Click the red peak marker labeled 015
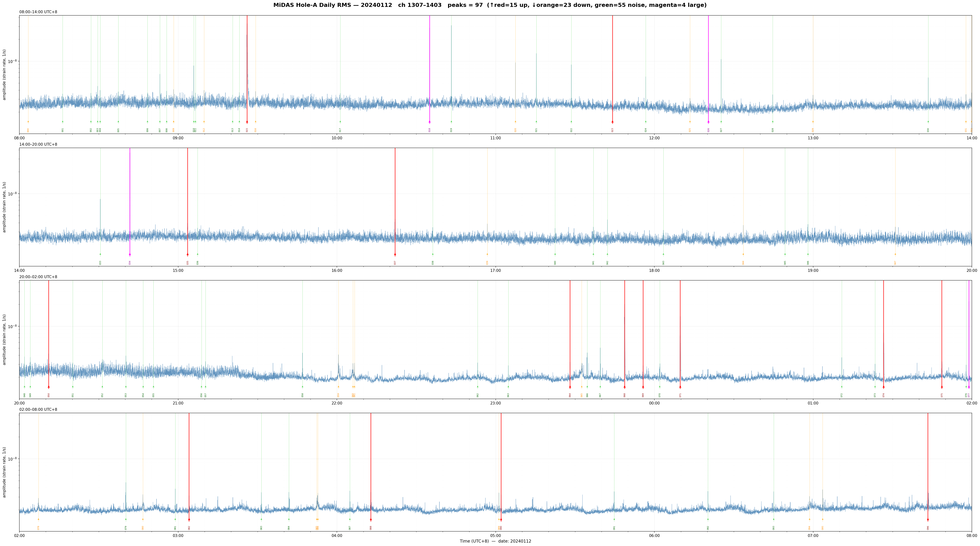This screenshot has height=546, width=980. [x=247, y=122]
